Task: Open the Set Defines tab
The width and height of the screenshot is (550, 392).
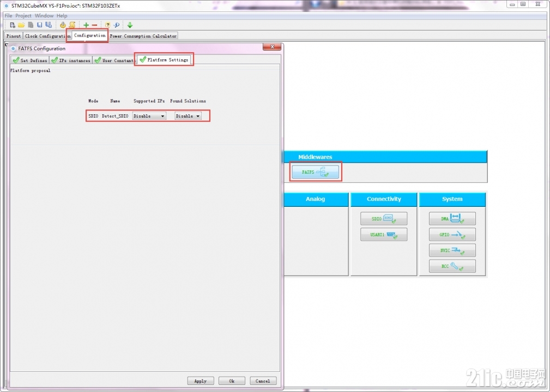Action: click(30, 60)
